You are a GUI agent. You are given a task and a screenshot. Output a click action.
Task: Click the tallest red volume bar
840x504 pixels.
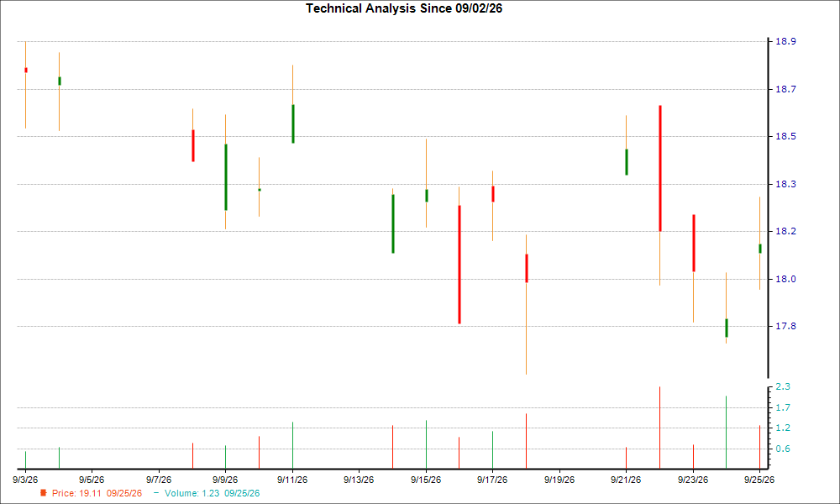pos(659,428)
